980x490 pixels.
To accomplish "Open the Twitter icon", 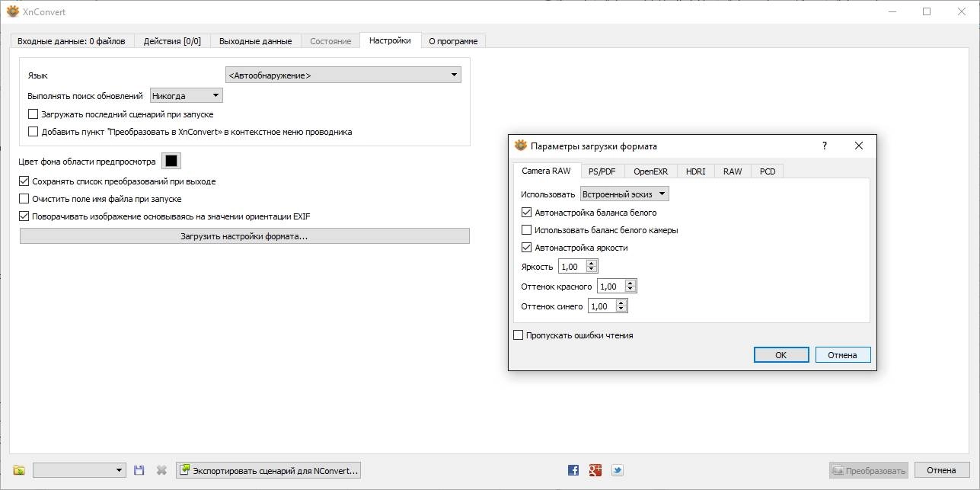I will [618, 470].
